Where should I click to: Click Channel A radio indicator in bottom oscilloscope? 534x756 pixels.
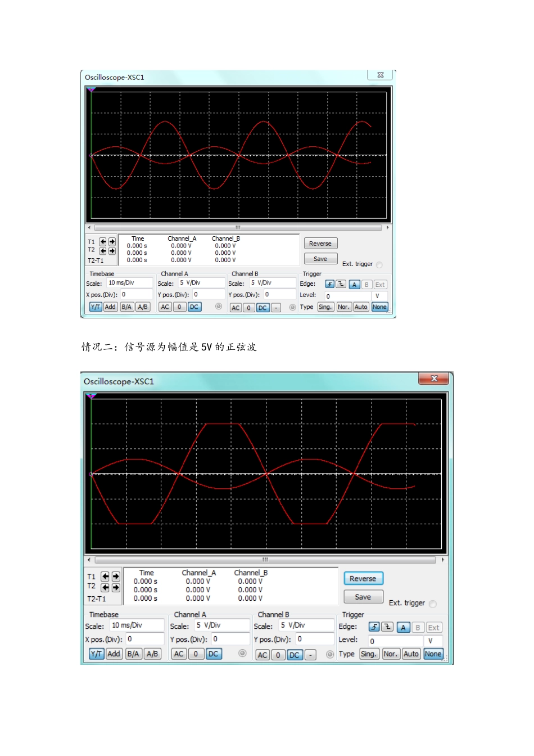pos(242,654)
